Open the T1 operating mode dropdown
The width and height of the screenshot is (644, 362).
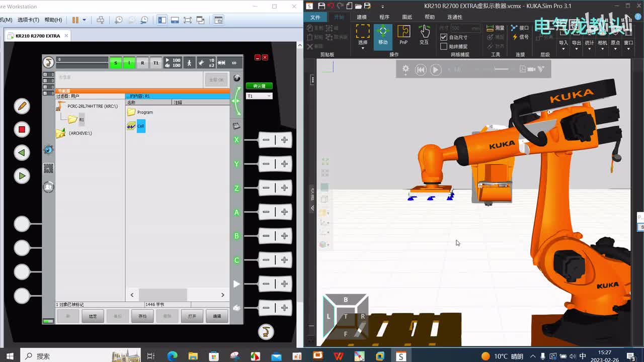click(x=259, y=96)
